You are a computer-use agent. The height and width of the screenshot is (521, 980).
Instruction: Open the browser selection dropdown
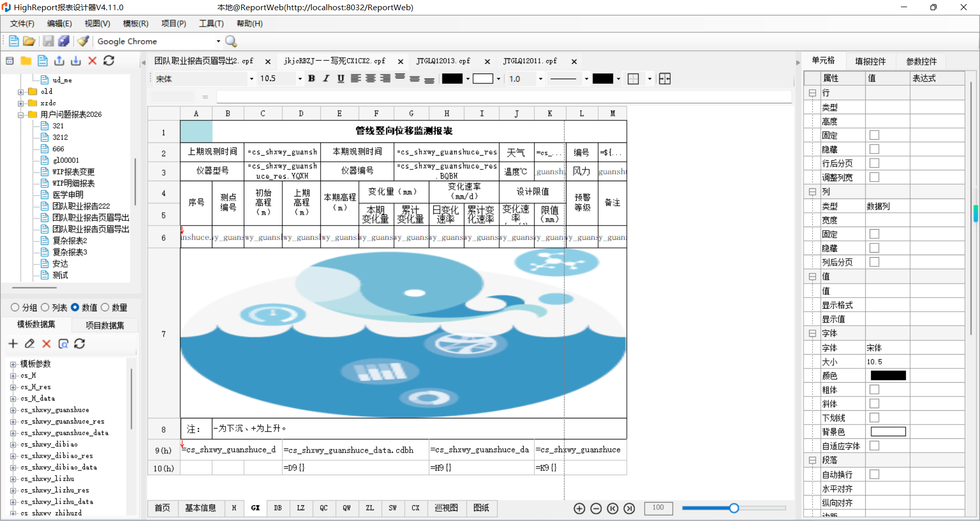[218, 41]
